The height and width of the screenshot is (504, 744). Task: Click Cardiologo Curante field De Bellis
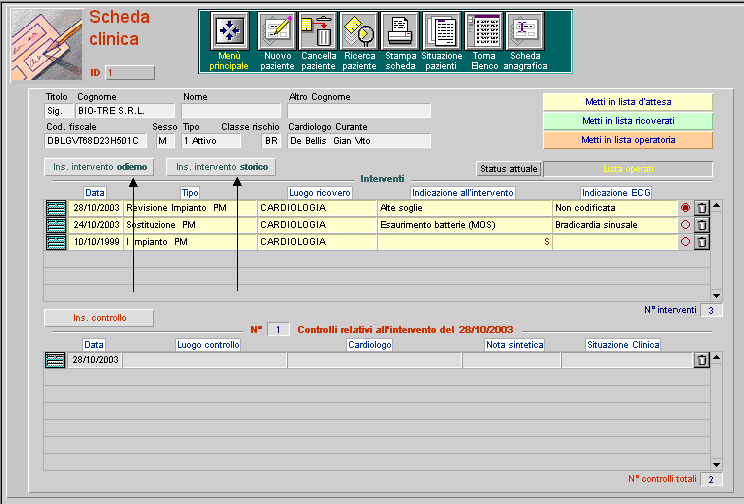tap(359, 141)
